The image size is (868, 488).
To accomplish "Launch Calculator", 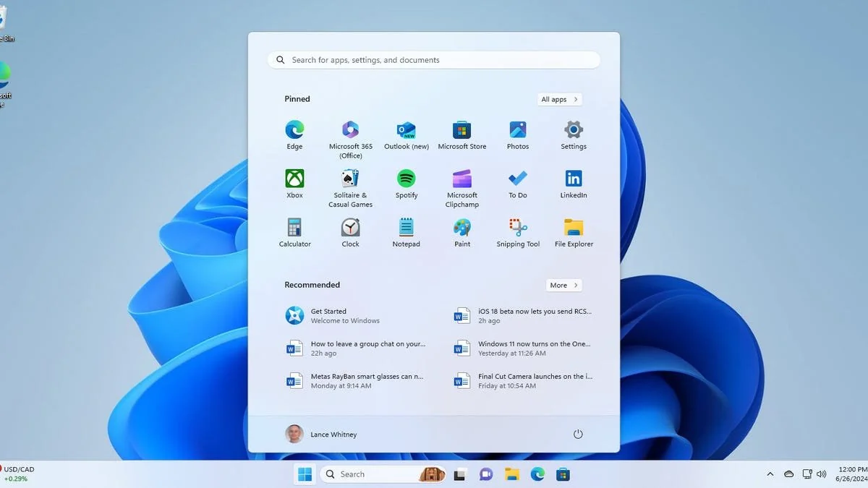I will [x=295, y=232].
